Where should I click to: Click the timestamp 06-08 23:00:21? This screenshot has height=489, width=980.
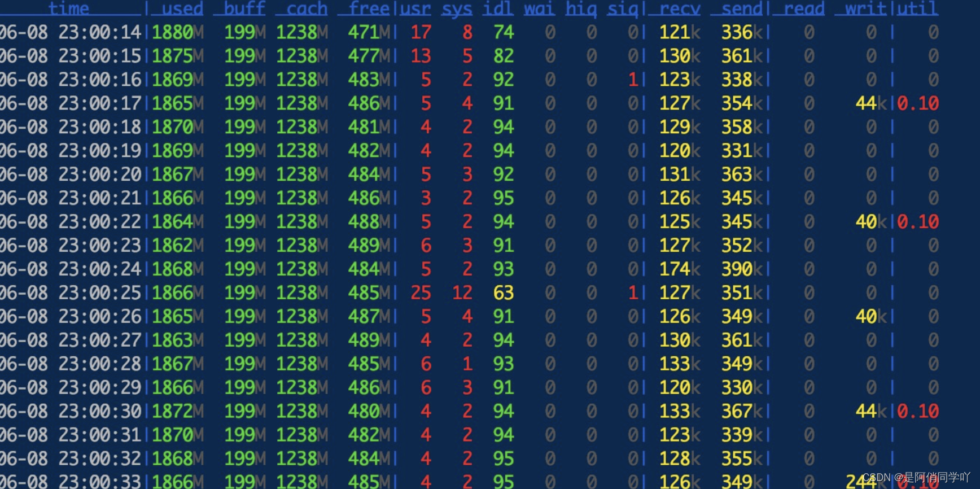pos(71,198)
